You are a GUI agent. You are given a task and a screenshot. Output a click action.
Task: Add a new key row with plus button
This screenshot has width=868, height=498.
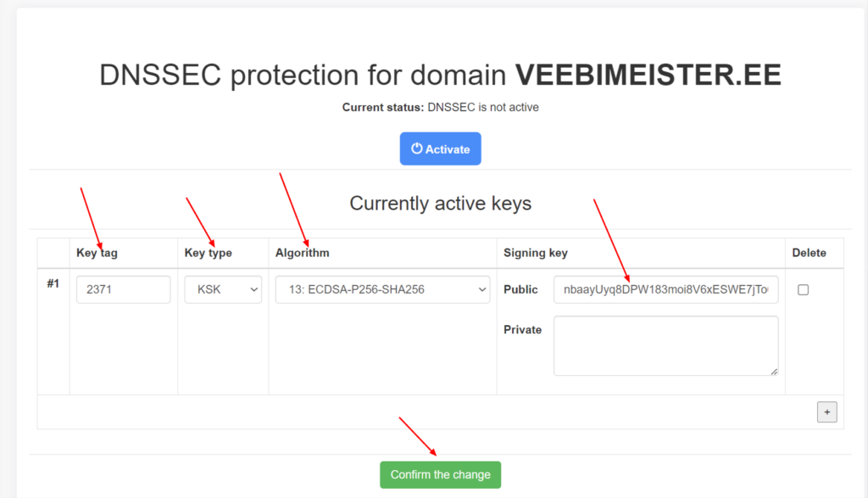click(827, 412)
